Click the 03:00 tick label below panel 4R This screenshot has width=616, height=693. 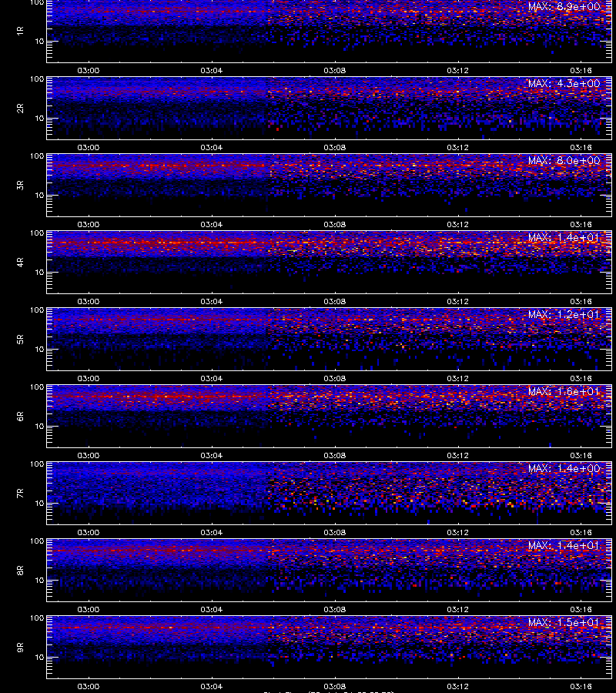point(89,301)
